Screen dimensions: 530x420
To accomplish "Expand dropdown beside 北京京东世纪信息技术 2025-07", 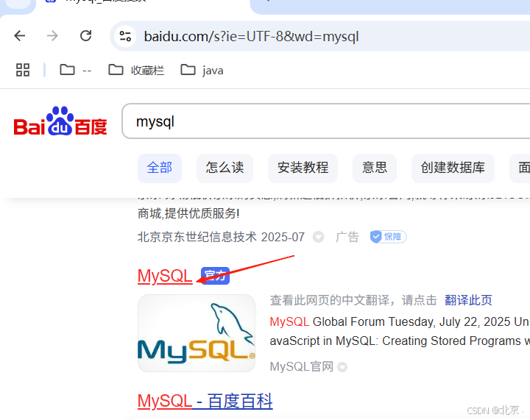I will (318, 237).
